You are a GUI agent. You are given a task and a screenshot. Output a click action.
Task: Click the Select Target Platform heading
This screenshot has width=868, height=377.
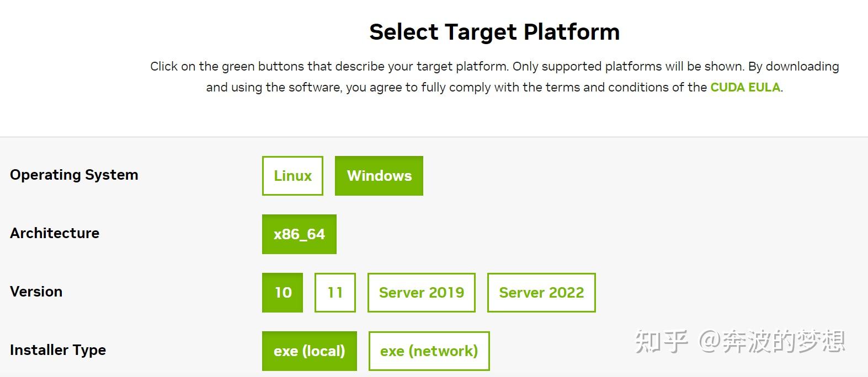494,32
